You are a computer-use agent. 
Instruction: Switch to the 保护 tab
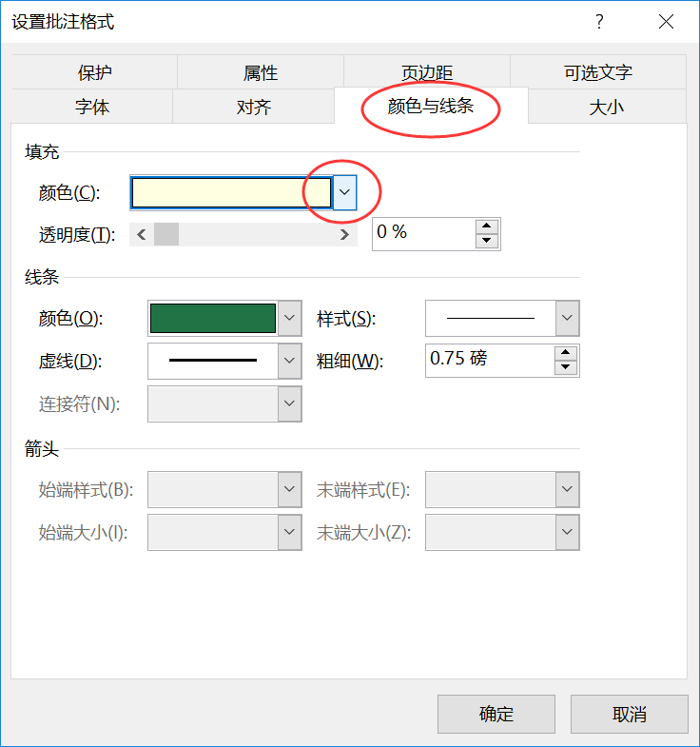[95, 72]
